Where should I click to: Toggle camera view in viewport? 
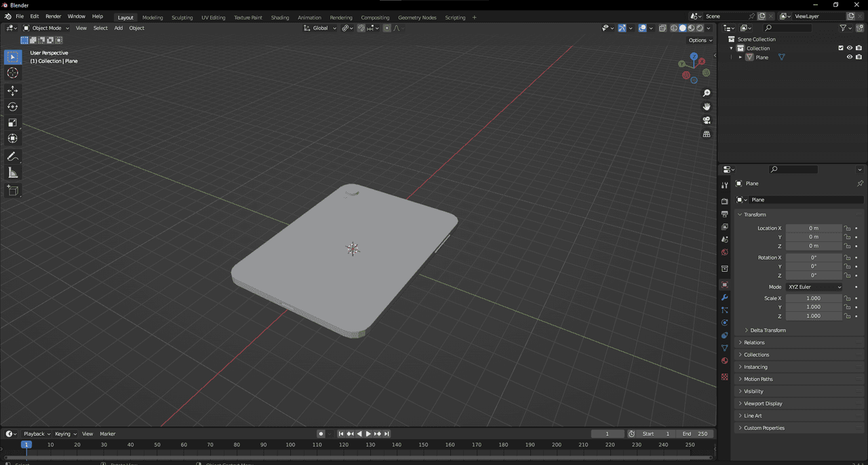point(707,121)
